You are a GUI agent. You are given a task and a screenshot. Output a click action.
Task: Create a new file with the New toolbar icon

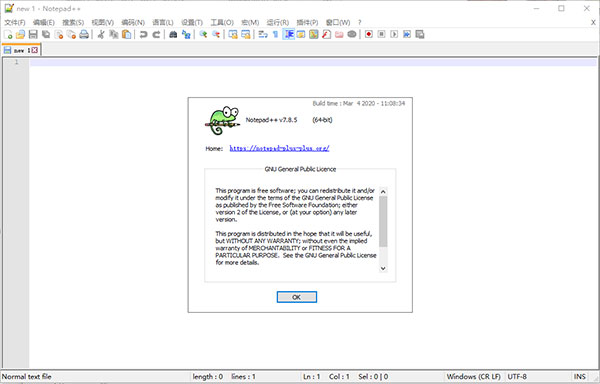(x=8, y=35)
